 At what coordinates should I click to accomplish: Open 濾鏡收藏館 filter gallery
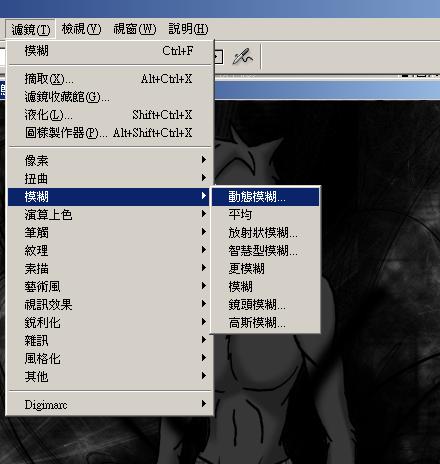click(x=110, y=97)
